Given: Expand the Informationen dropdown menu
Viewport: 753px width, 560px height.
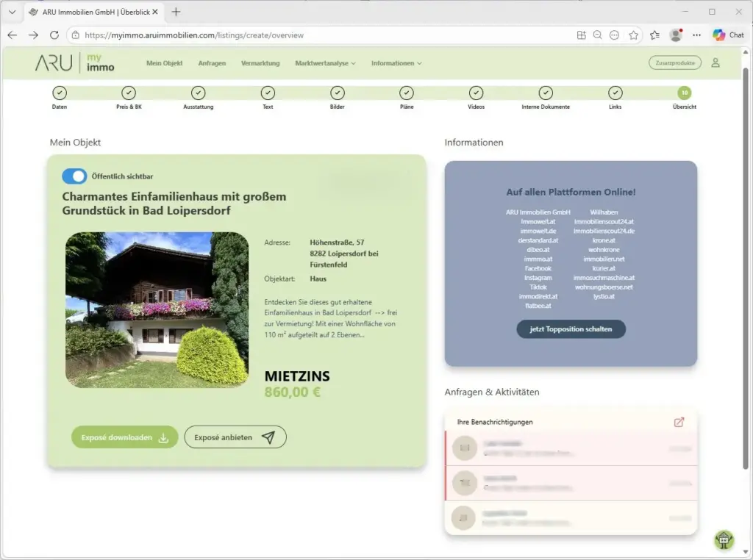Looking at the screenshot, I should coord(396,63).
